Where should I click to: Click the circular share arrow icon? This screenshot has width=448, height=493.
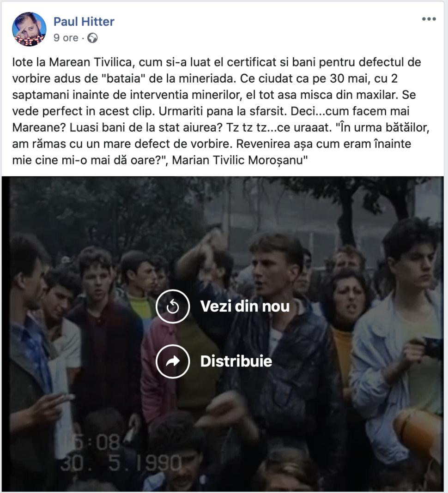[x=173, y=361]
